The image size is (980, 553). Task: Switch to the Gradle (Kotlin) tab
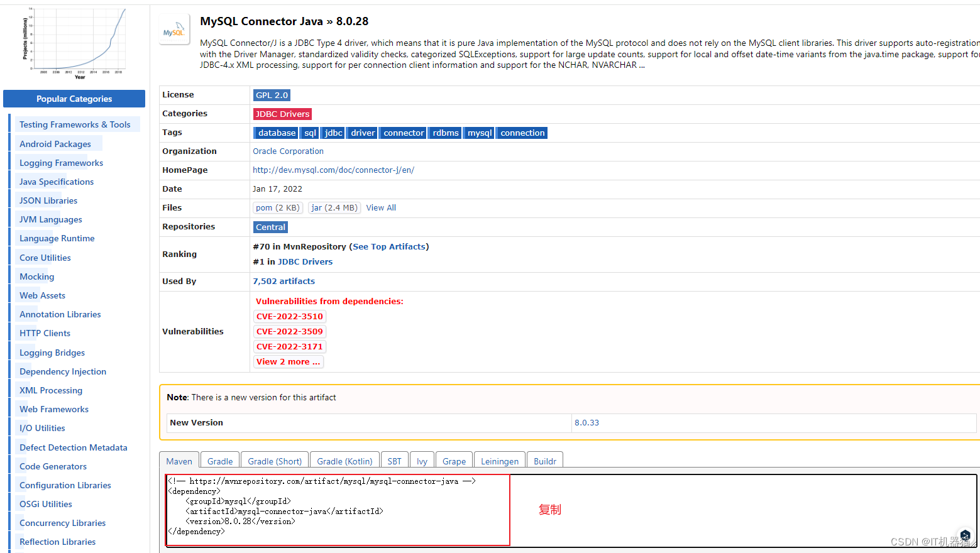(344, 461)
